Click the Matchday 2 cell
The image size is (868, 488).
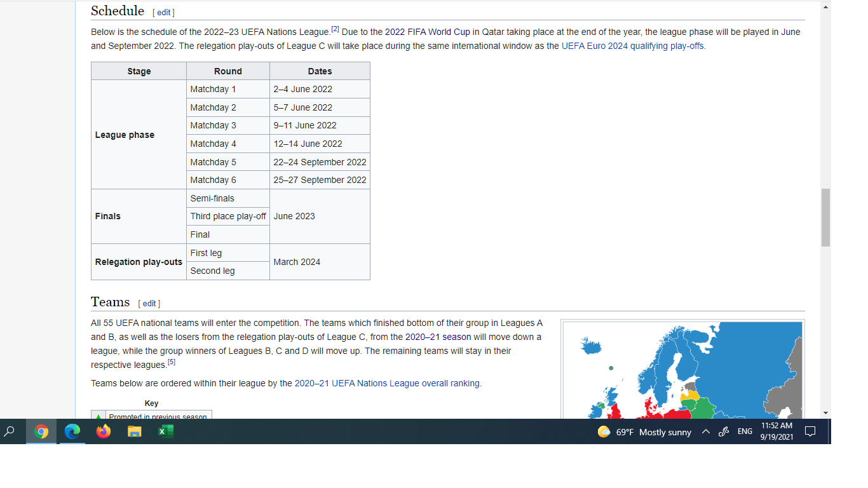click(228, 107)
